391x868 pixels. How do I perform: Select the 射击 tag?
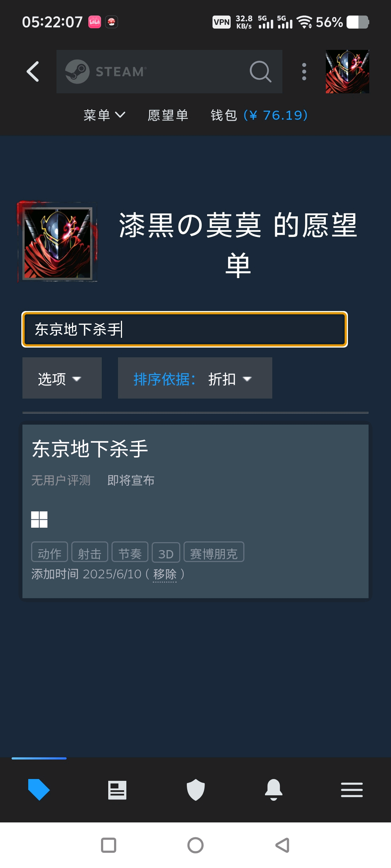[90, 552]
